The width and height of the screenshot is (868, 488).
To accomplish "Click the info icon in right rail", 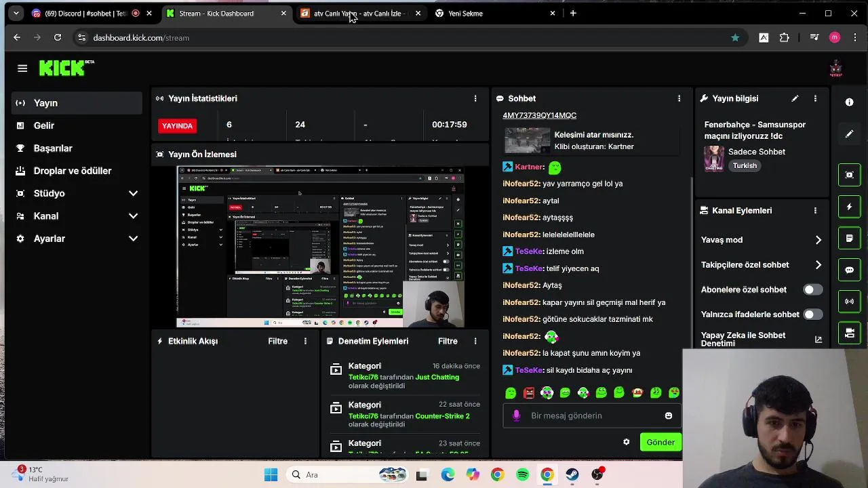I will pos(849,102).
